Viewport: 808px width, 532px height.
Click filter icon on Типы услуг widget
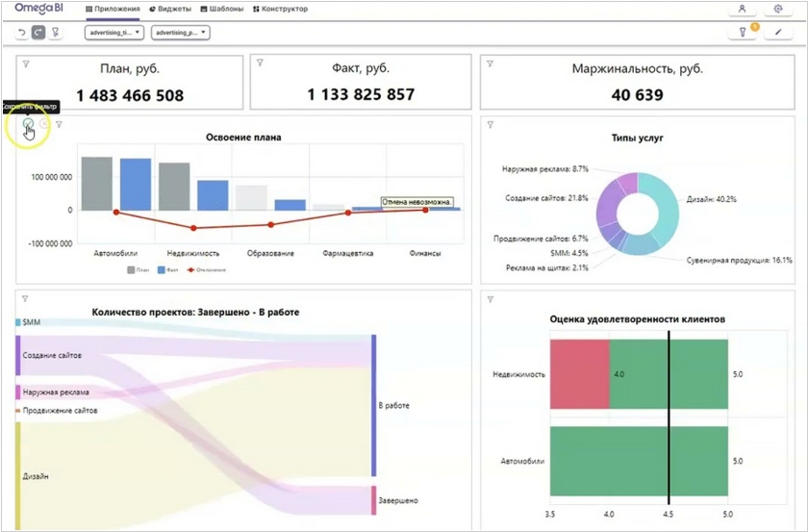pos(489,124)
